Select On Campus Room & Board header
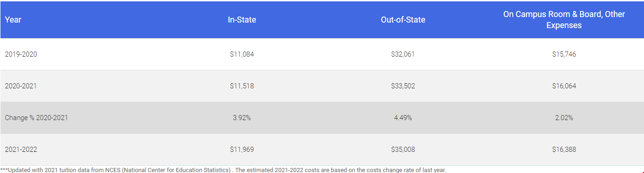The height and width of the screenshot is (173, 644). [x=564, y=20]
